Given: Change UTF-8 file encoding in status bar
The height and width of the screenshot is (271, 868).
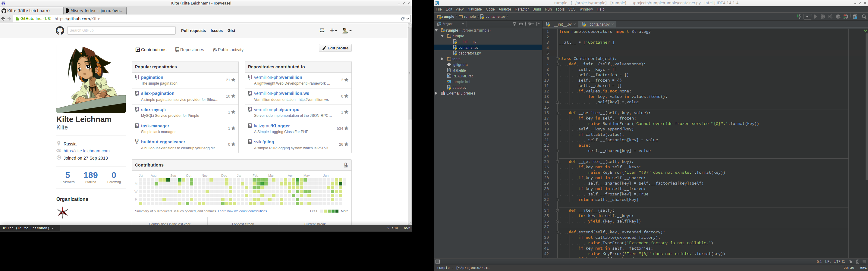Looking at the screenshot, I should tap(839, 262).
